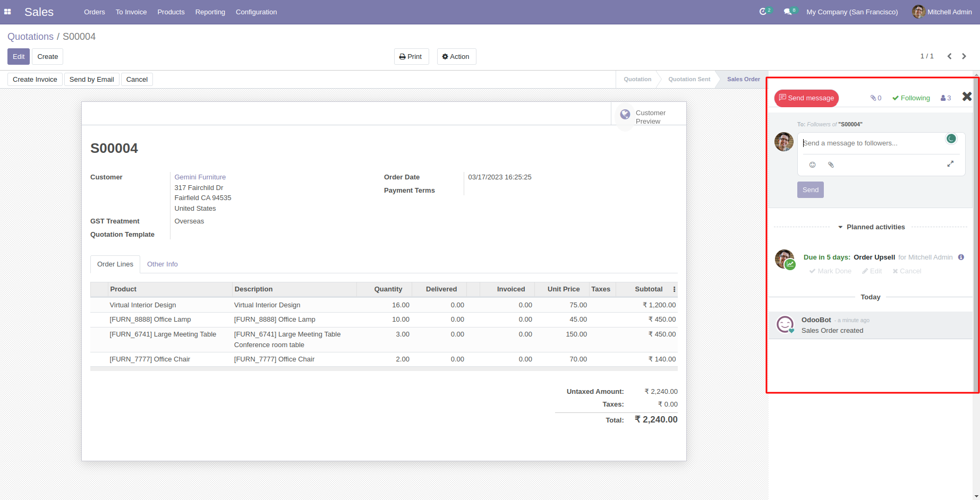This screenshot has height=500, width=980.
Task: Open the Print dropdown
Action: point(411,57)
